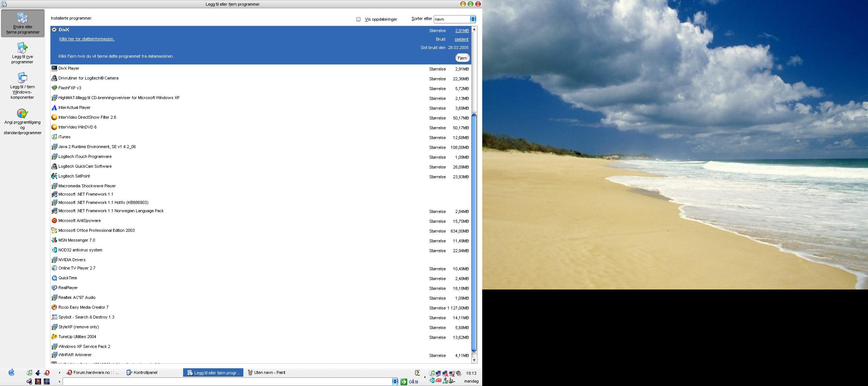Click the scrollbar up arrow in program list

click(x=474, y=29)
